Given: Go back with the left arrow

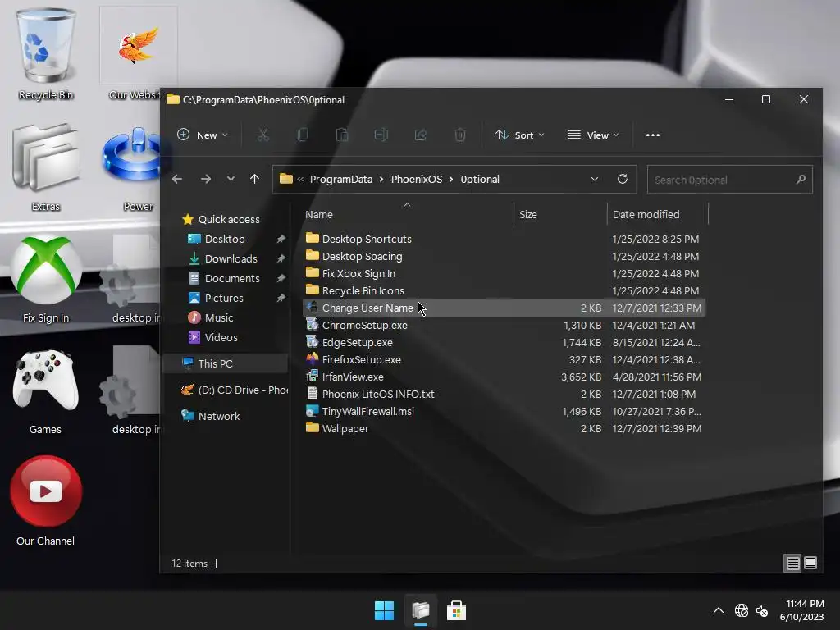Looking at the screenshot, I should click(177, 179).
